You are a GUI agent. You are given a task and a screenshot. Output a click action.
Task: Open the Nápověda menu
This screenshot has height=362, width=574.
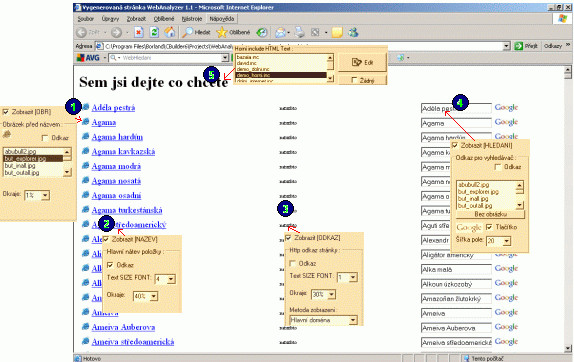[x=222, y=19]
